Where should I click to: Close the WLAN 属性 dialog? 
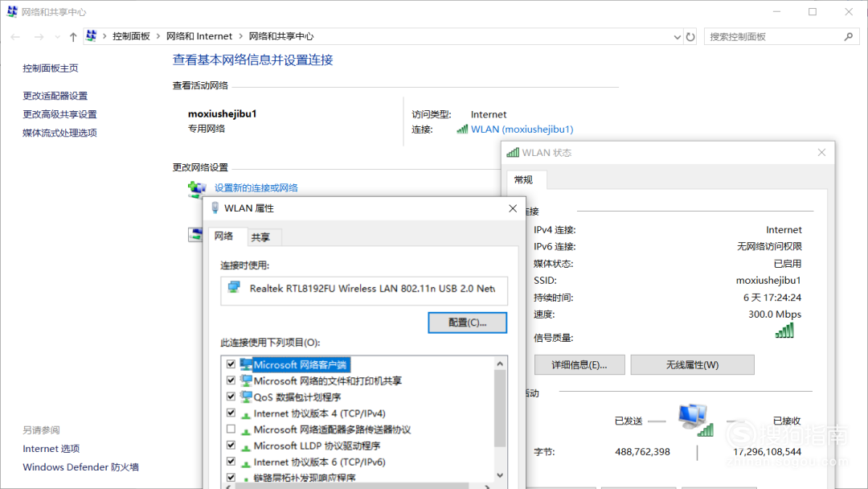tap(513, 208)
